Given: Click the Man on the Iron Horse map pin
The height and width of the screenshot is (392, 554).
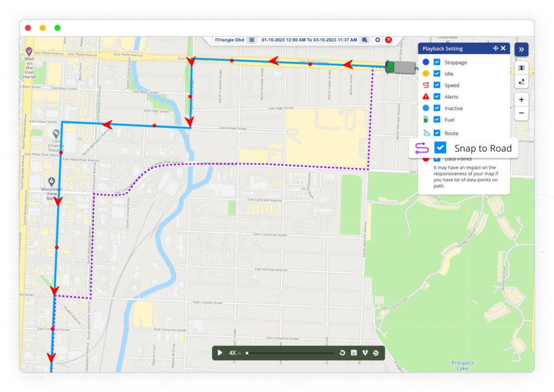Looking at the screenshot, I should pos(29,51).
